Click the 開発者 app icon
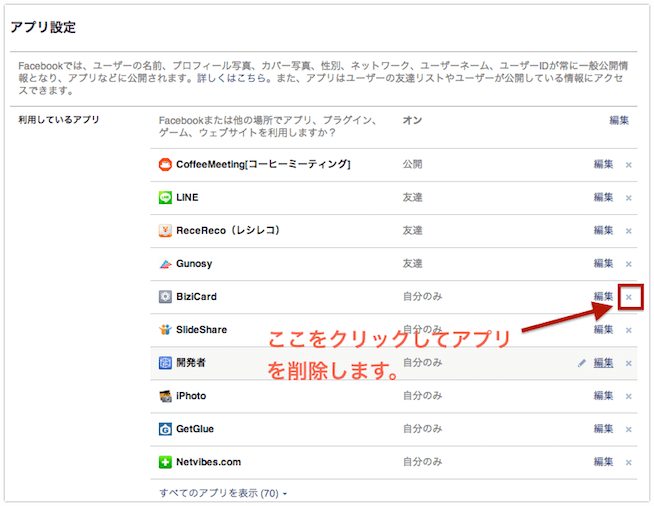 pyautogui.click(x=165, y=363)
